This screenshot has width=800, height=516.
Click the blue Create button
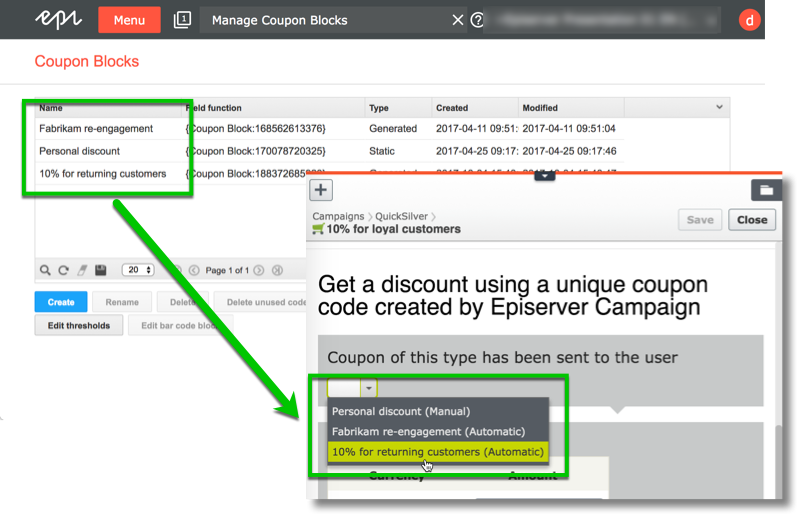pyautogui.click(x=60, y=302)
